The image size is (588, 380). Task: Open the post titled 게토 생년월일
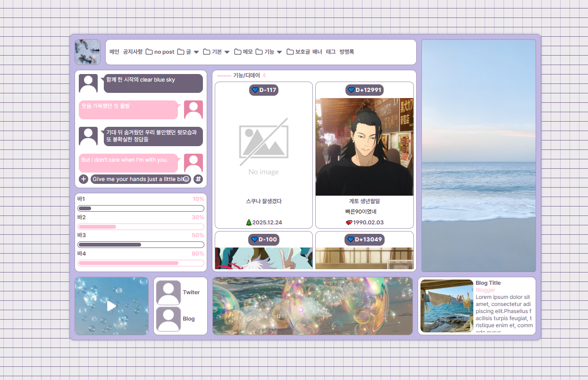pyautogui.click(x=364, y=201)
